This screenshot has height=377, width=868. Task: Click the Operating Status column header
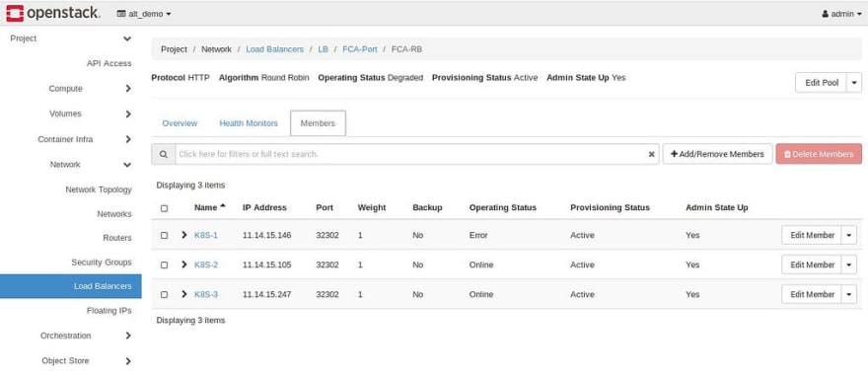(x=503, y=207)
